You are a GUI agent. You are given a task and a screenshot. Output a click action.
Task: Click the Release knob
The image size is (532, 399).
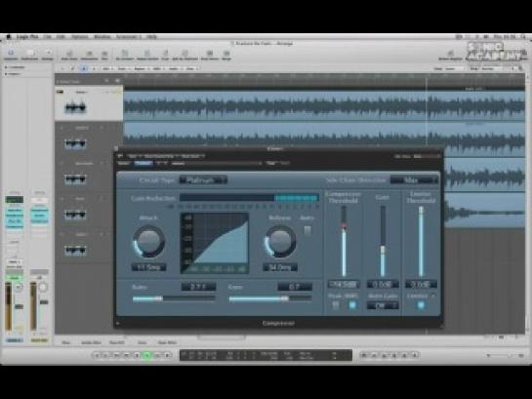[280, 241]
